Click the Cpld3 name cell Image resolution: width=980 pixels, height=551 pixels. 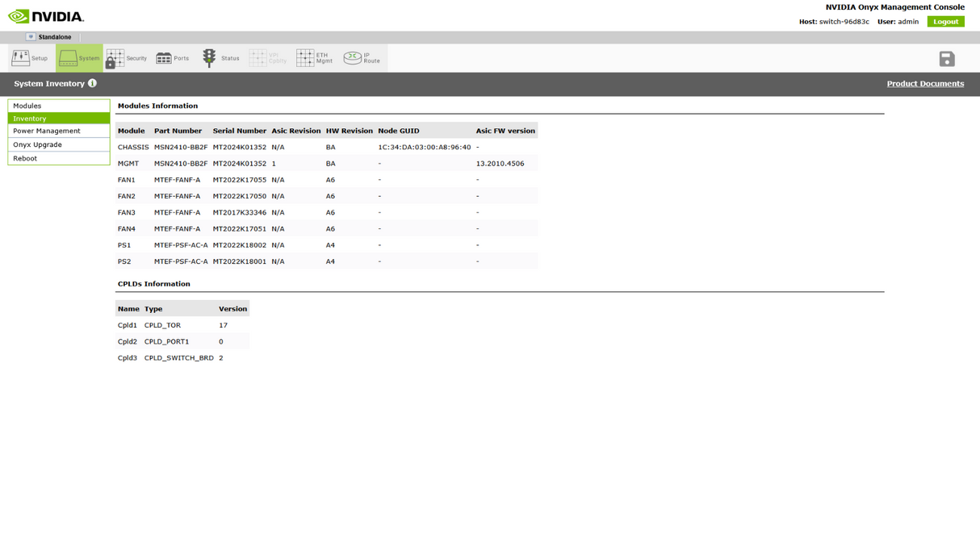click(128, 358)
